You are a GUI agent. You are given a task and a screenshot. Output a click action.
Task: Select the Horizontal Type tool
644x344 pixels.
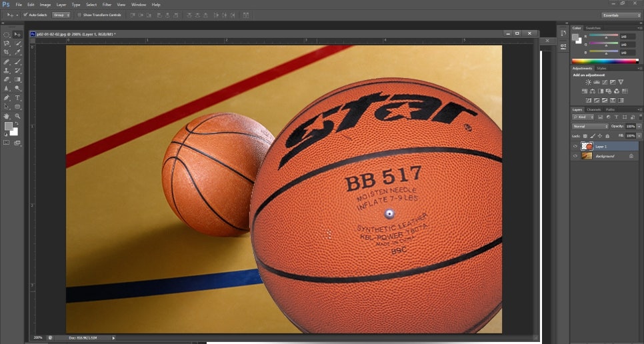(17, 98)
